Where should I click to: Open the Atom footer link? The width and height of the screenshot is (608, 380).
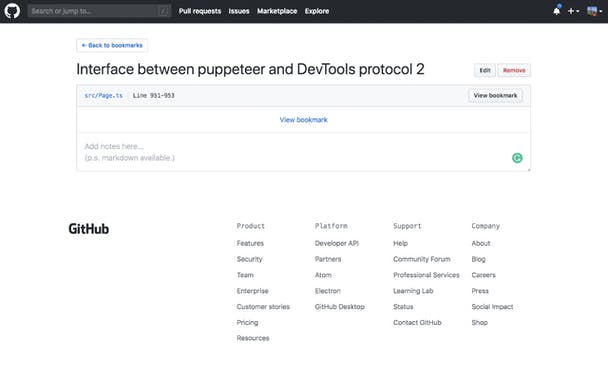click(x=323, y=275)
